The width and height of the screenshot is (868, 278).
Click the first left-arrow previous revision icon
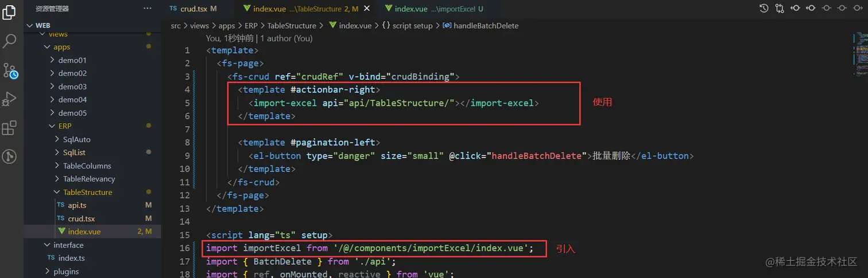[x=795, y=9]
